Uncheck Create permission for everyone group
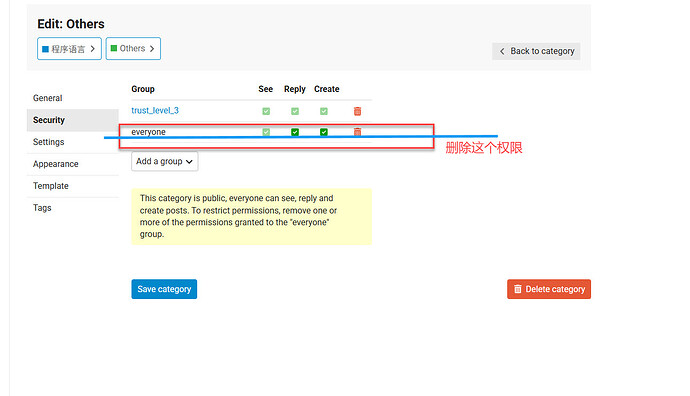Image resolution: width=690 pixels, height=396 pixels. (324, 132)
